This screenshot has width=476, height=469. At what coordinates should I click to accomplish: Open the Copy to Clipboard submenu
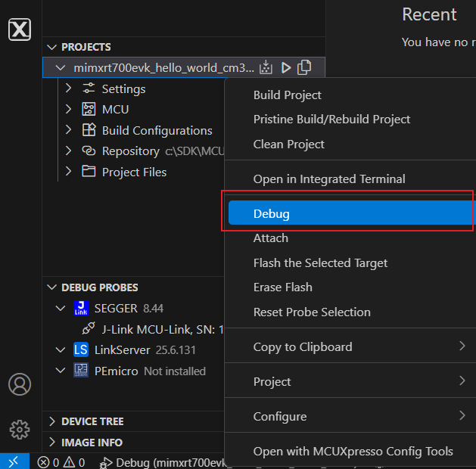(x=303, y=346)
